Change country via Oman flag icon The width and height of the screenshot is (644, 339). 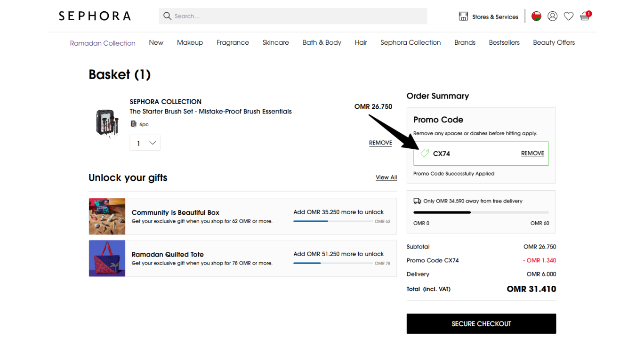point(536,16)
